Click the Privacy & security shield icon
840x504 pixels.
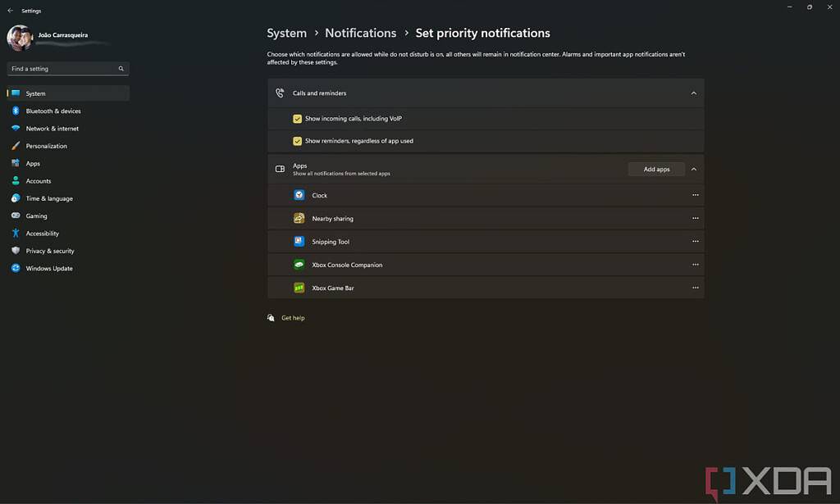(15, 251)
